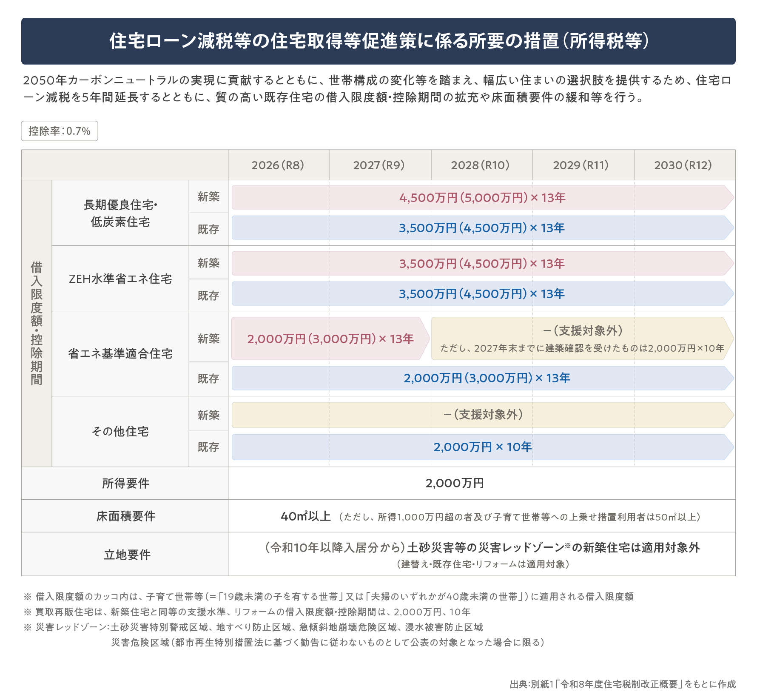
Task: Select the 2029(R11) column header
Action: pyautogui.click(x=583, y=165)
